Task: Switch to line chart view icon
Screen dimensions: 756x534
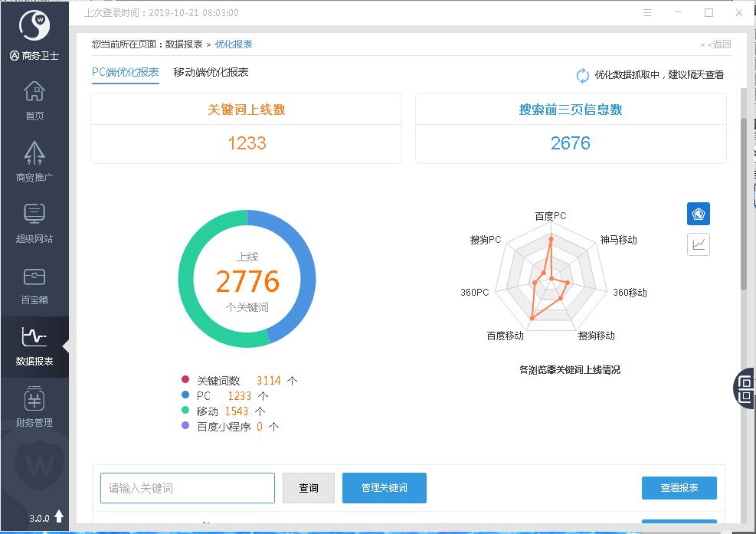Action: pyautogui.click(x=698, y=244)
